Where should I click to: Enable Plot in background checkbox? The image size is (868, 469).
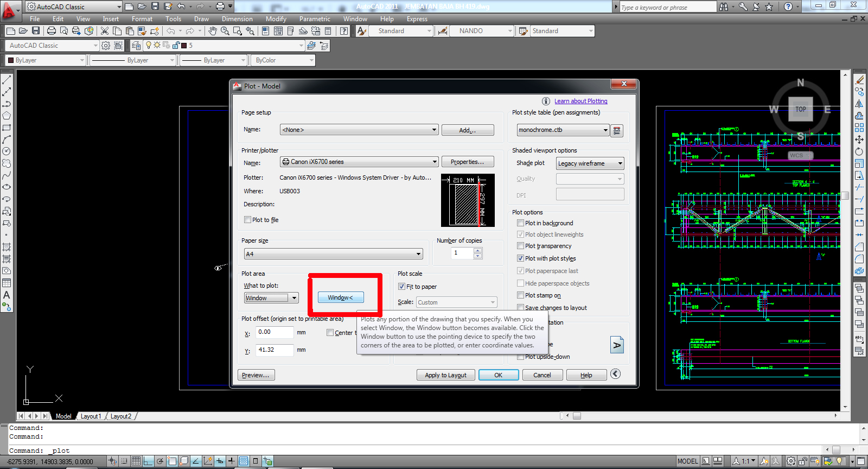pos(520,223)
